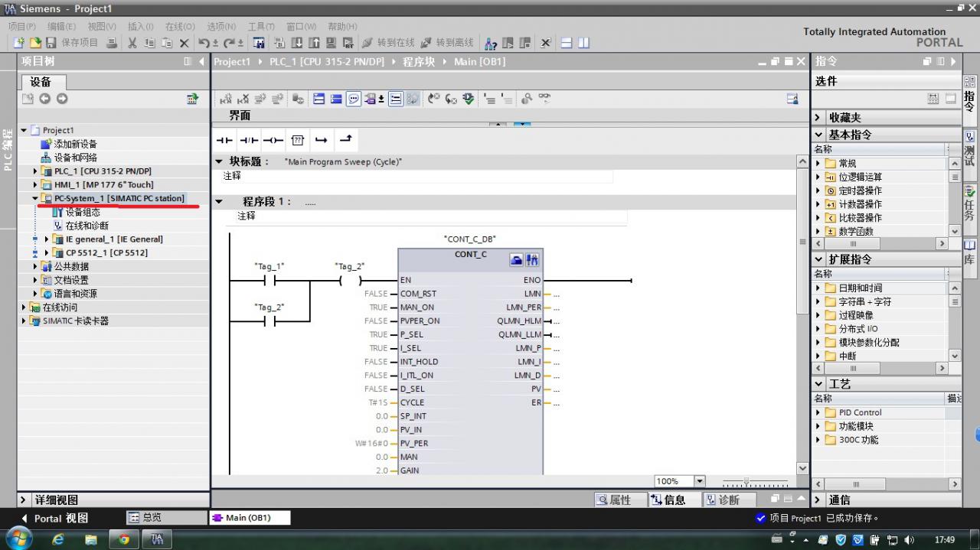Screen dimensions: 980x550
Task: Expand SIMATIC 卡读卡器 node
Action: tap(24, 321)
